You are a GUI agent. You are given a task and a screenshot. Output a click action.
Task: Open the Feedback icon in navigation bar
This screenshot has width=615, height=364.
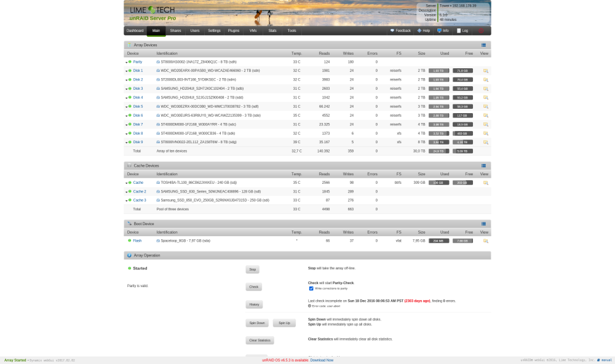[x=392, y=31]
